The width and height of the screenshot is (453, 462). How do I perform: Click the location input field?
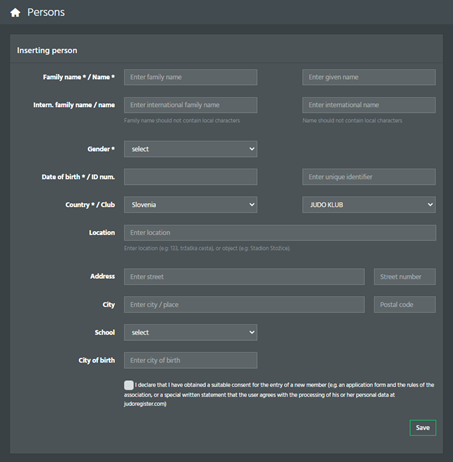(x=280, y=233)
